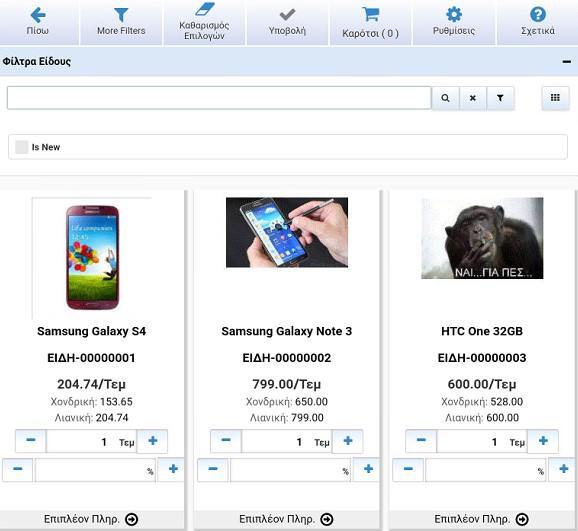Decrease discount percent for Samsung Galaxy S4
578x531 pixels.
pos(17,469)
